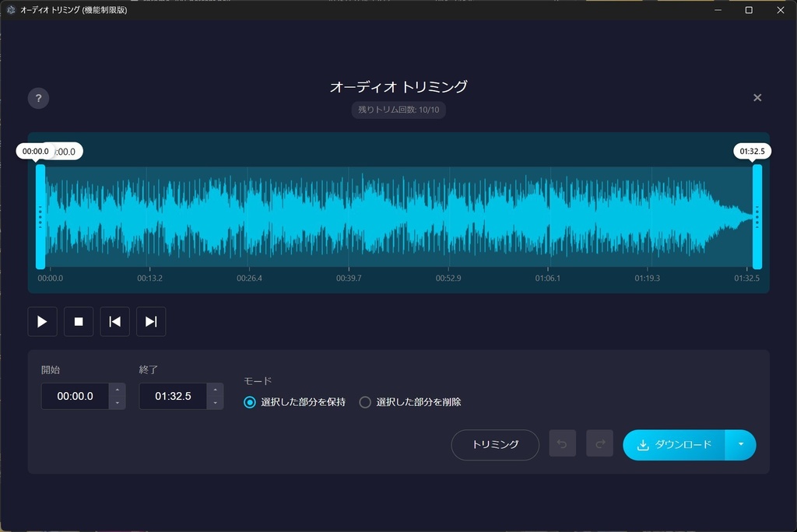Image resolution: width=797 pixels, height=532 pixels.
Task: Click the Redo arrow icon
Action: coord(599,444)
